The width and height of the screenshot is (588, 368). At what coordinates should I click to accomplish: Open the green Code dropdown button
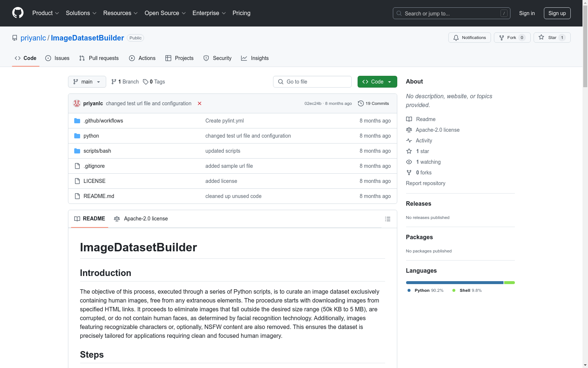377,82
